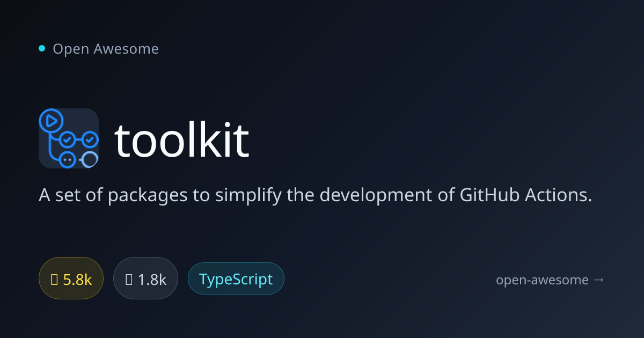Click the fork glyph in gray badge
The width and height of the screenshot is (644, 338).
click(x=129, y=279)
